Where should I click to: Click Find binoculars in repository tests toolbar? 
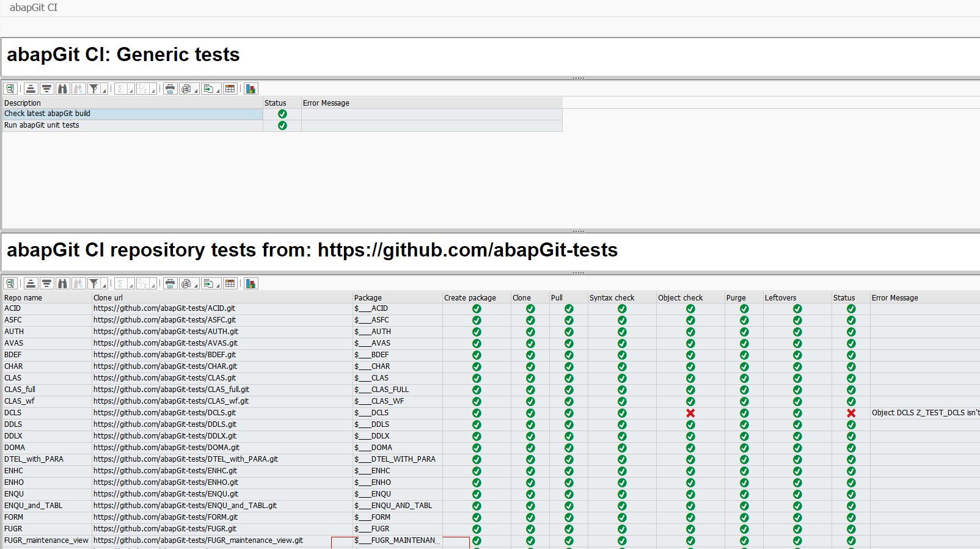(x=62, y=284)
